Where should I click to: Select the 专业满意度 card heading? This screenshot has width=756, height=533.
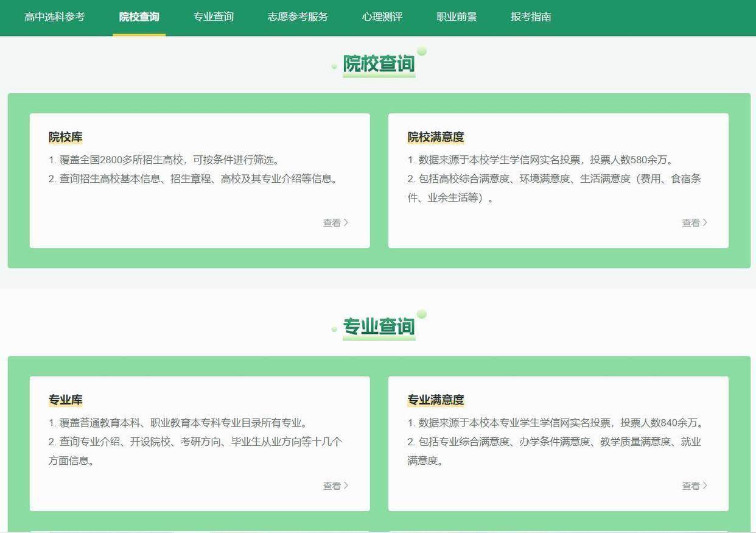435,400
